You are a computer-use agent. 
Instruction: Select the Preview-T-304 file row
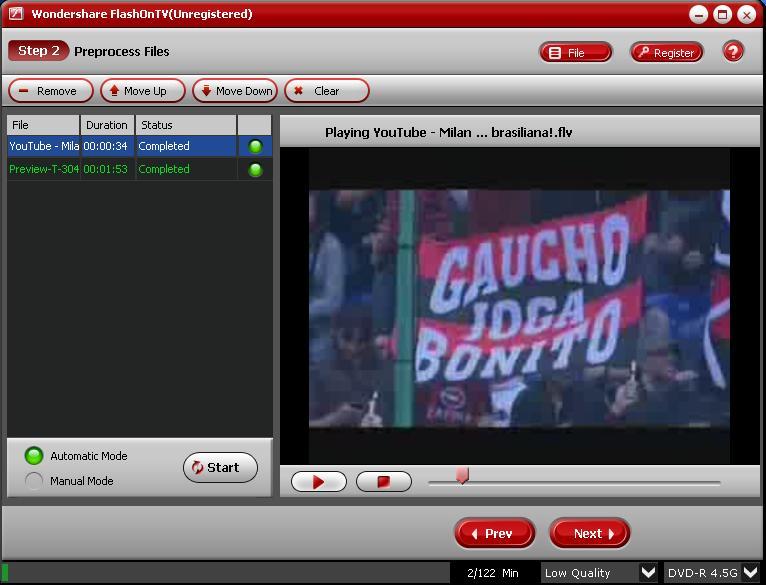(139, 169)
